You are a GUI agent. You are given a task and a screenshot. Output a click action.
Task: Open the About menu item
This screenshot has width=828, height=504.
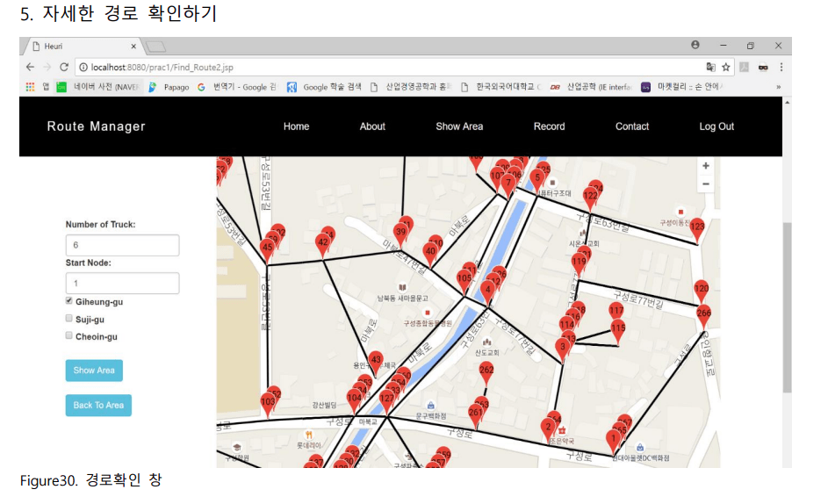point(372,126)
